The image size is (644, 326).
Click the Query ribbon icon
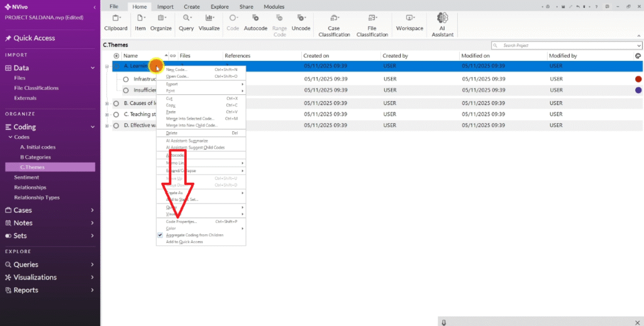[186, 23]
